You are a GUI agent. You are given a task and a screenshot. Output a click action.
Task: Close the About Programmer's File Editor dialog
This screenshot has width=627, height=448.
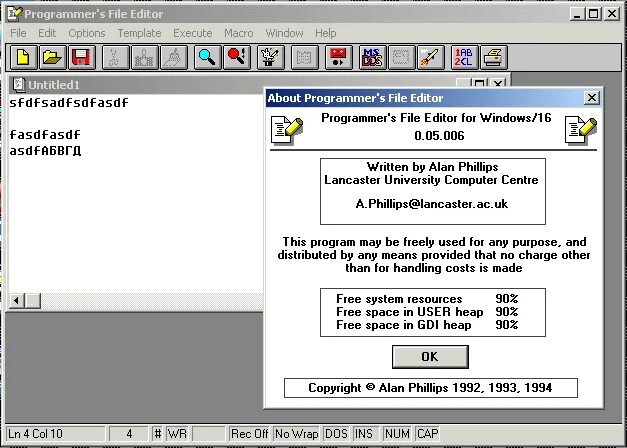pos(591,98)
